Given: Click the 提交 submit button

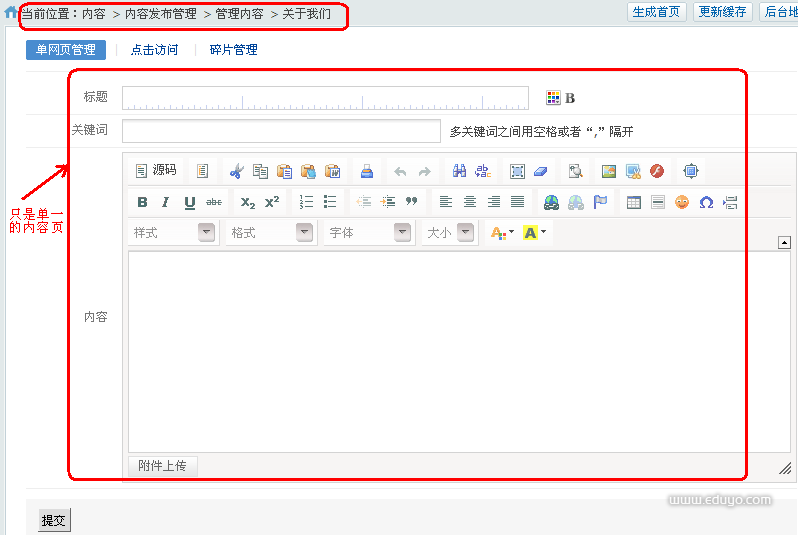Looking at the screenshot, I should coord(54,521).
